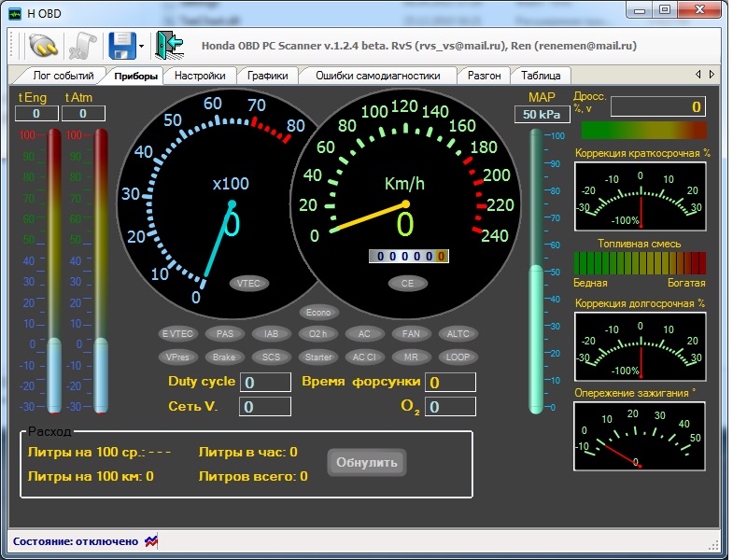Click the Km/h speedometer dial
This screenshot has width=747, height=560.
405,203
